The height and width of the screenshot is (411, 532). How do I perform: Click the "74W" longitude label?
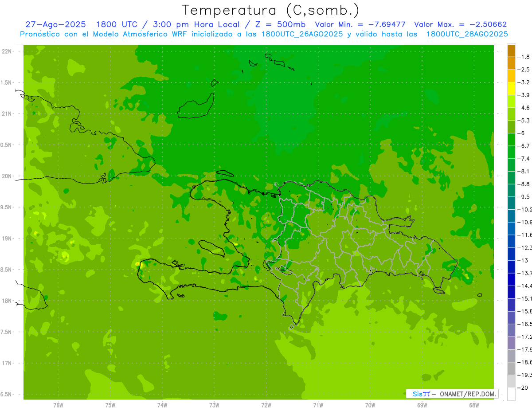coord(162,405)
